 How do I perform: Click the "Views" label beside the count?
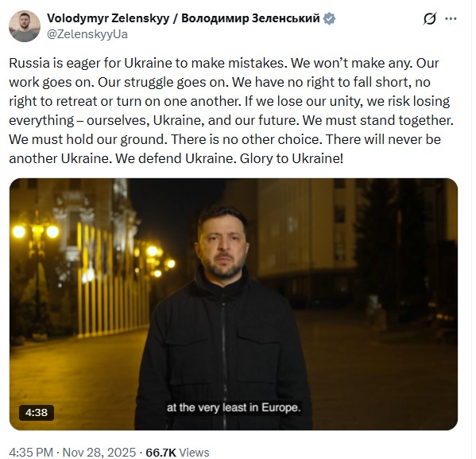[x=194, y=453]
